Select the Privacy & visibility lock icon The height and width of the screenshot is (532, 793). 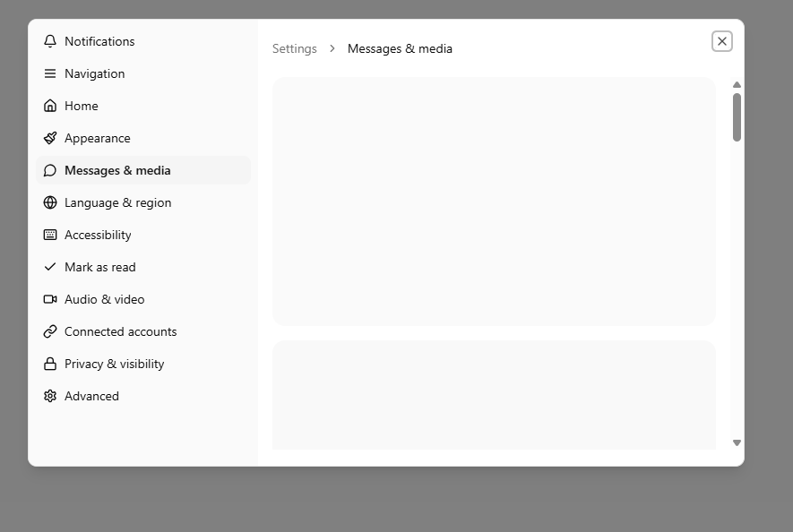(50, 364)
